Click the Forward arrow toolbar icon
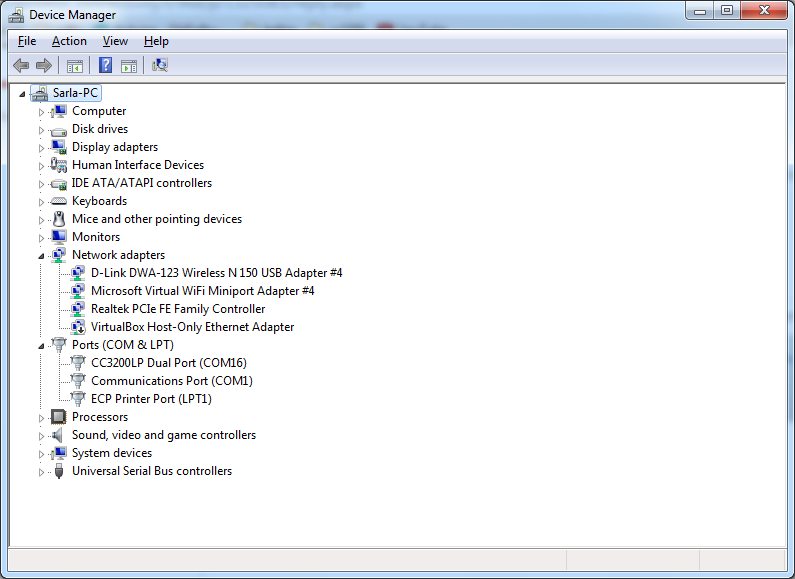This screenshot has height=579, width=795. point(44,65)
